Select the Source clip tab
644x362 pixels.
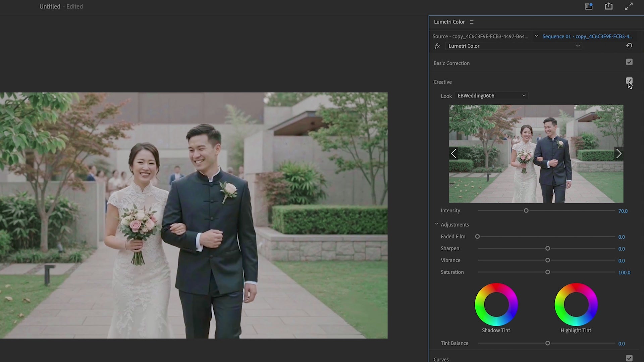480,37
